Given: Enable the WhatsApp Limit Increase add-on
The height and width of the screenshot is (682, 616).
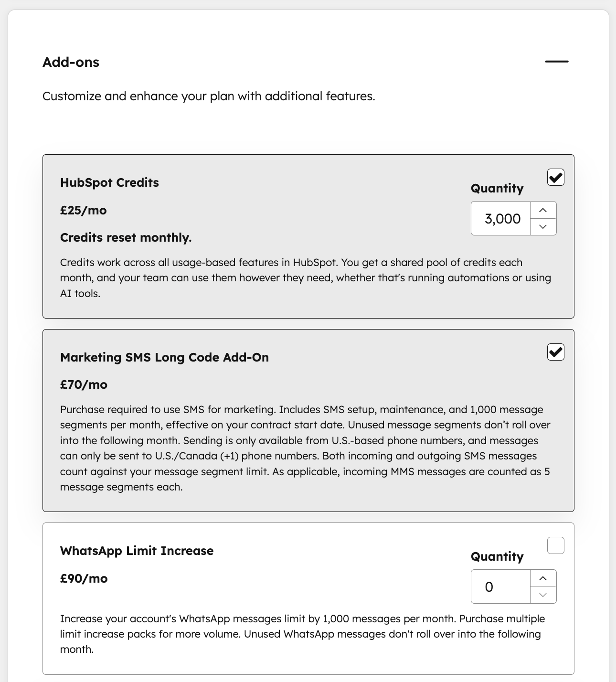Looking at the screenshot, I should [555, 545].
